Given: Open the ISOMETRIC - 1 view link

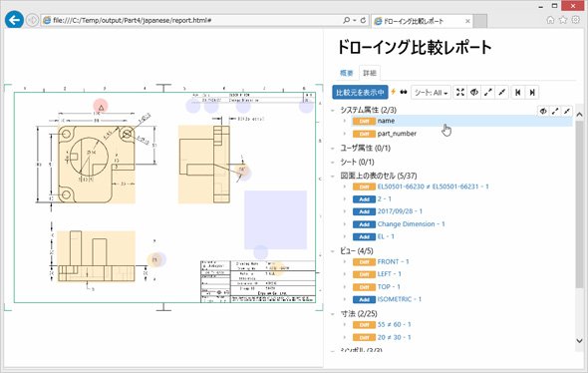Looking at the screenshot, I should coord(400,299).
